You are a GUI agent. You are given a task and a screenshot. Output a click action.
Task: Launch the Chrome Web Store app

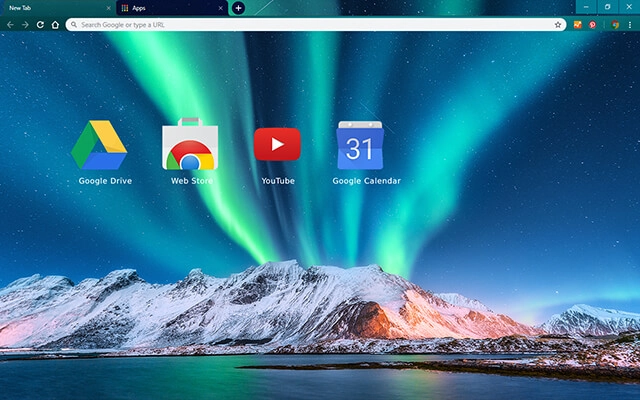pos(190,144)
